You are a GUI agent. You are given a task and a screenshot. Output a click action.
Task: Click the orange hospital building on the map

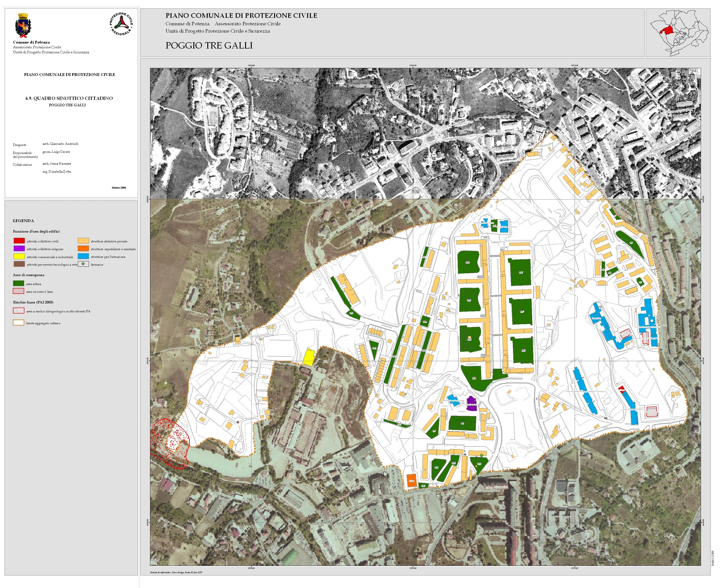[x=411, y=481]
